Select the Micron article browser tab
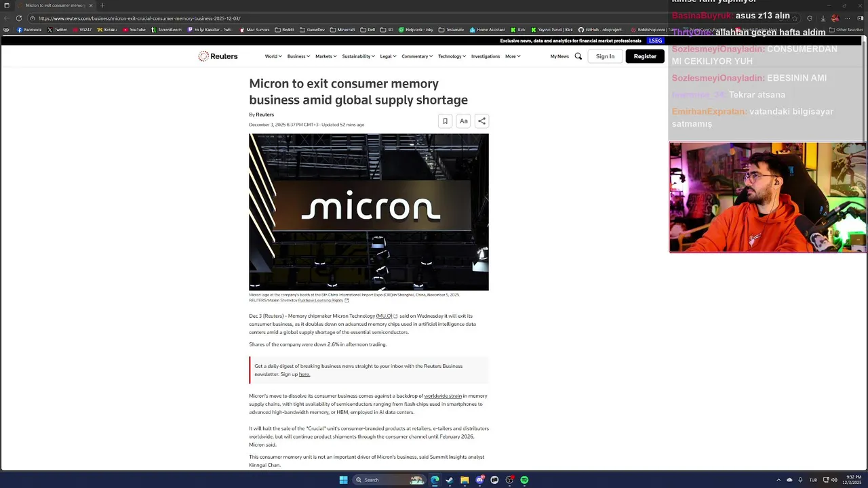The image size is (868, 488). coord(54,5)
